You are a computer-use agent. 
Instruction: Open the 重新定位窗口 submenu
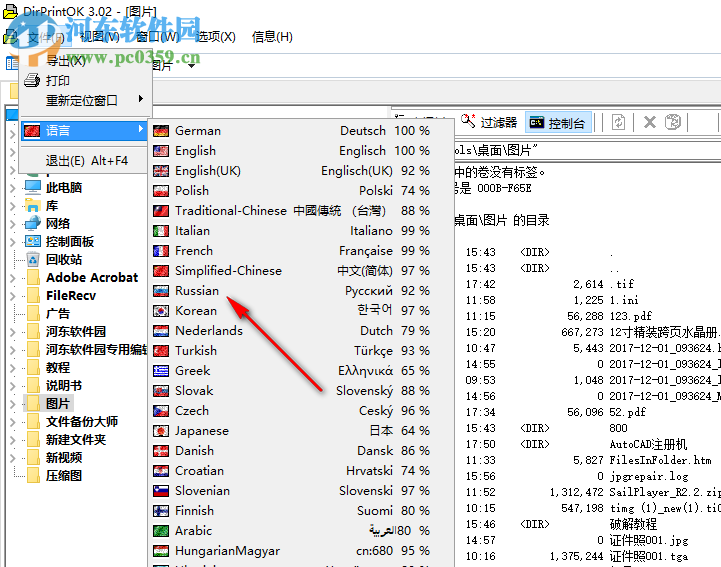tap(85, 100)
